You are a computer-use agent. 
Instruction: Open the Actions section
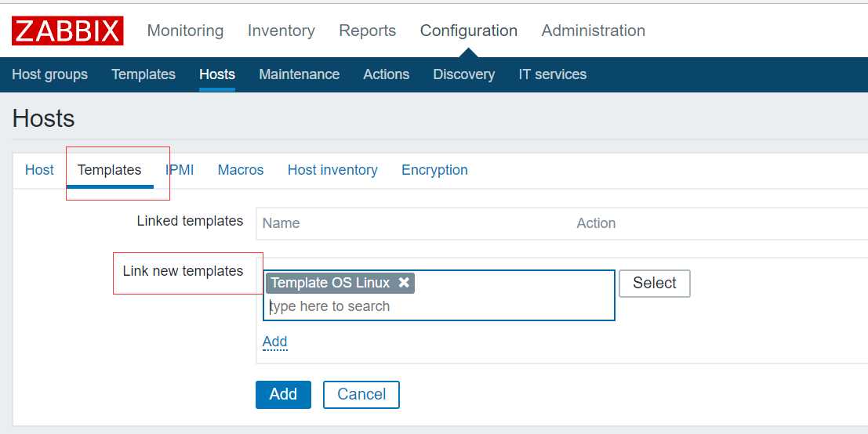(x=387, y=74)
